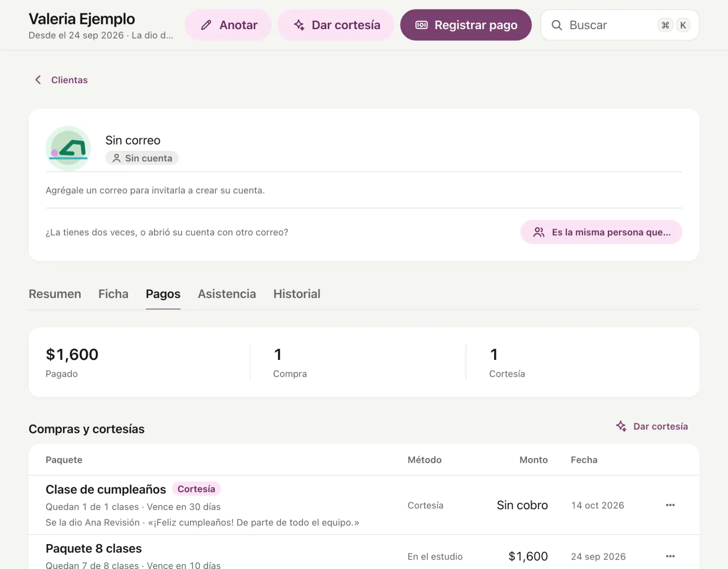Click the Sin cobro amount
The image size is (728, 569).
pyautogui.click(x=522, y=505)
